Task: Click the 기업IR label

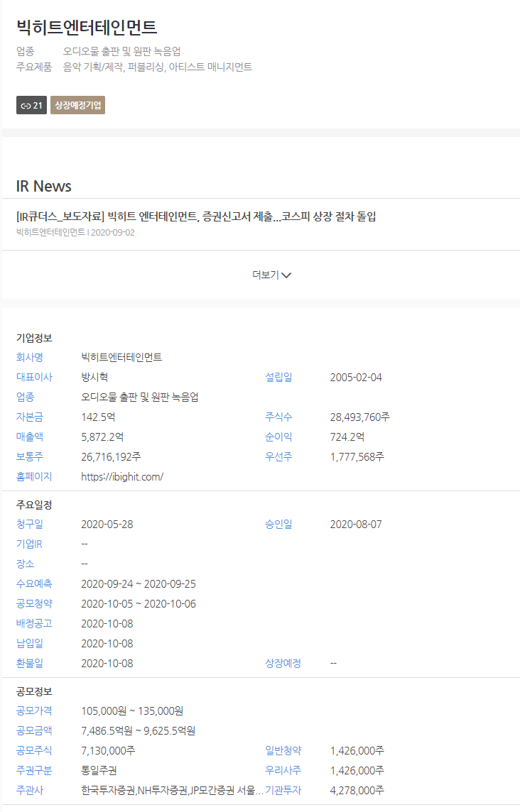Action: coord(29,544)
